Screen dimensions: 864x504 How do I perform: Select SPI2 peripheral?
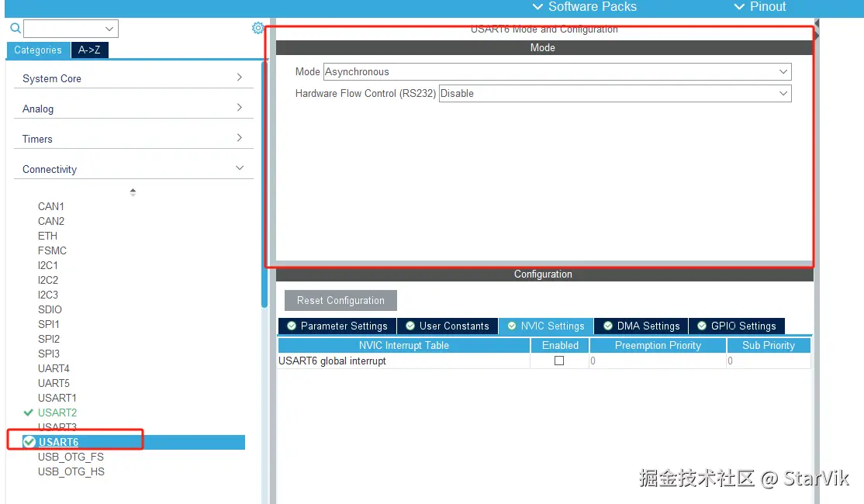coord(49,339)
